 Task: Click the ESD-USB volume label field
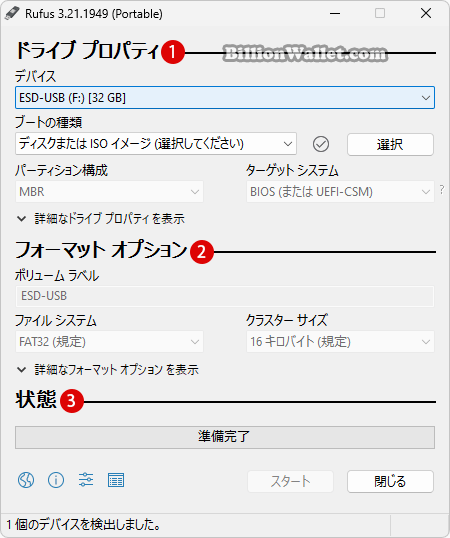[225, 296]
